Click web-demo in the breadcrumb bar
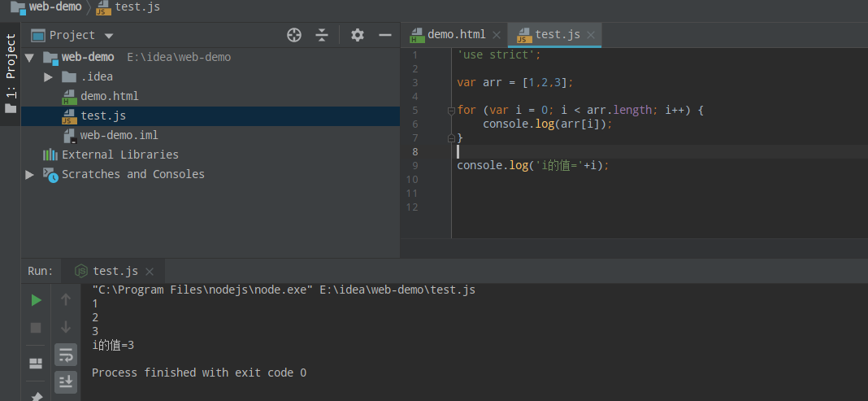Screen dimensions: 868x401 pos(55,7)
